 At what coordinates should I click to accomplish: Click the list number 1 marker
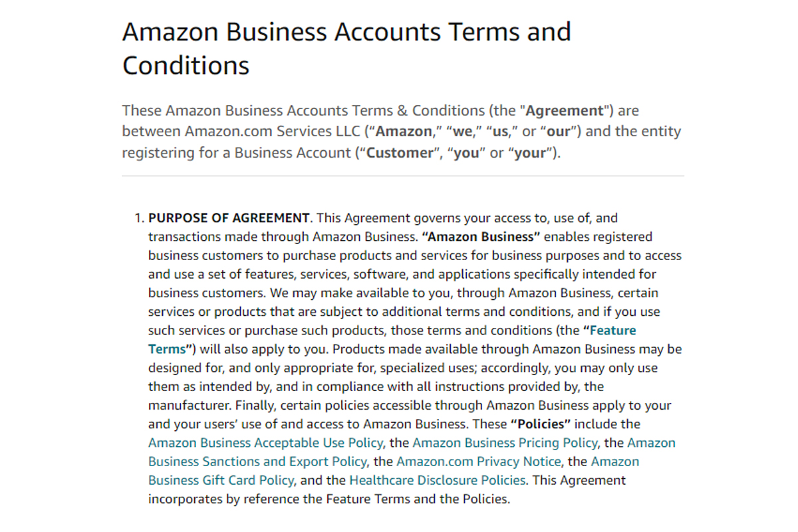138,218
